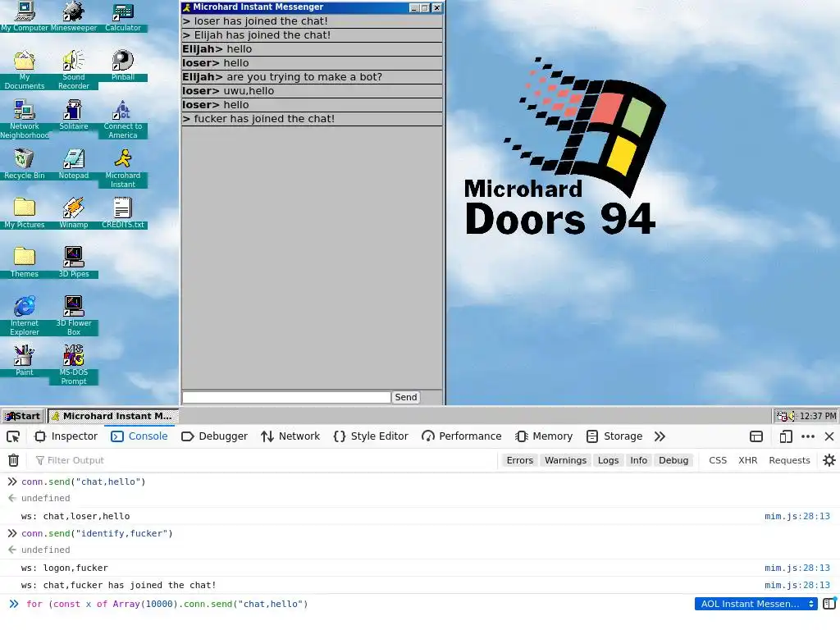The height and width of the screenshot is (630, 840).
Task: Open the console settings gear icon
Action: [829, 460]
